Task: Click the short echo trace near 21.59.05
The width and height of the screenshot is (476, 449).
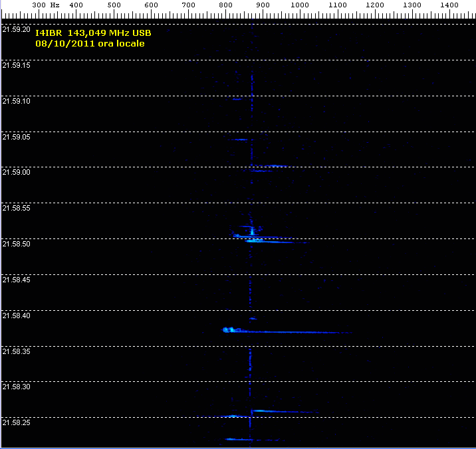Action: coord(237,139)
